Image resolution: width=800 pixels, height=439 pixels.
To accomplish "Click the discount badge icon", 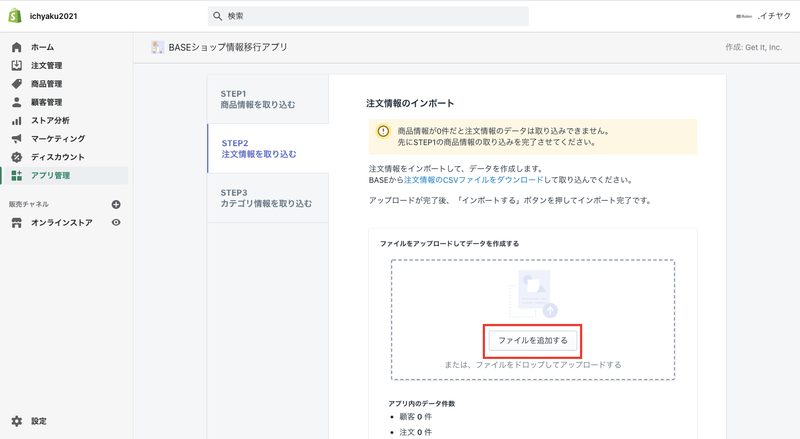I will pyautogui.click(x=16, y=157).
